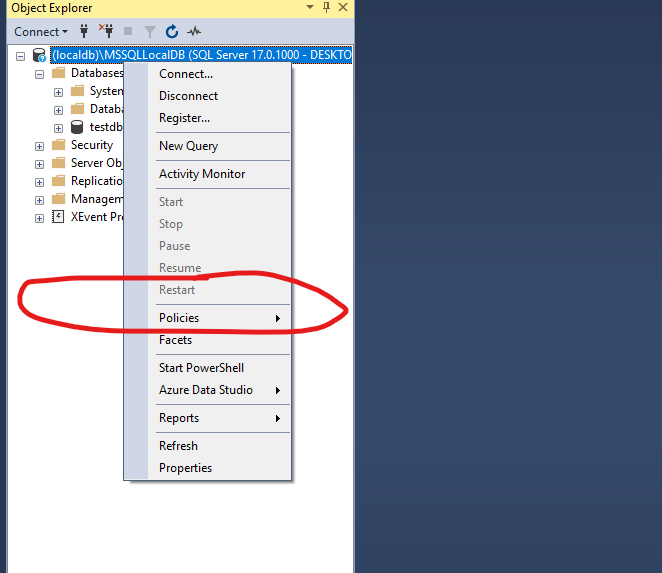The image size is (662, 573).
Task: Click the testdb database cylinder icon
Action: 77,127
